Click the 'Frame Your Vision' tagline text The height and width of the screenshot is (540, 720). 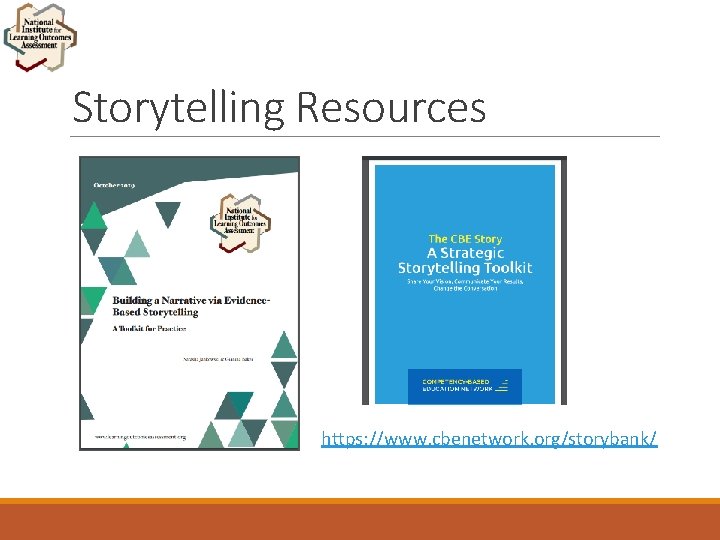465,285
